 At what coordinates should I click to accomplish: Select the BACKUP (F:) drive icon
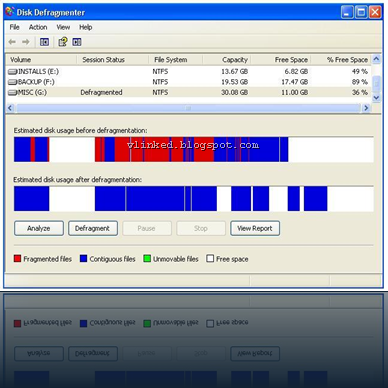click(13, 82)
